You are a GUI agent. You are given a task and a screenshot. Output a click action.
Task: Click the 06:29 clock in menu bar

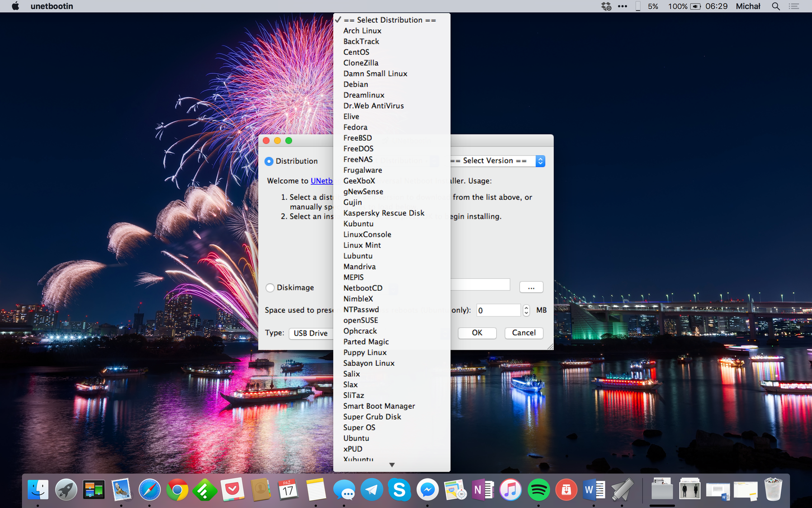(716, 6)
